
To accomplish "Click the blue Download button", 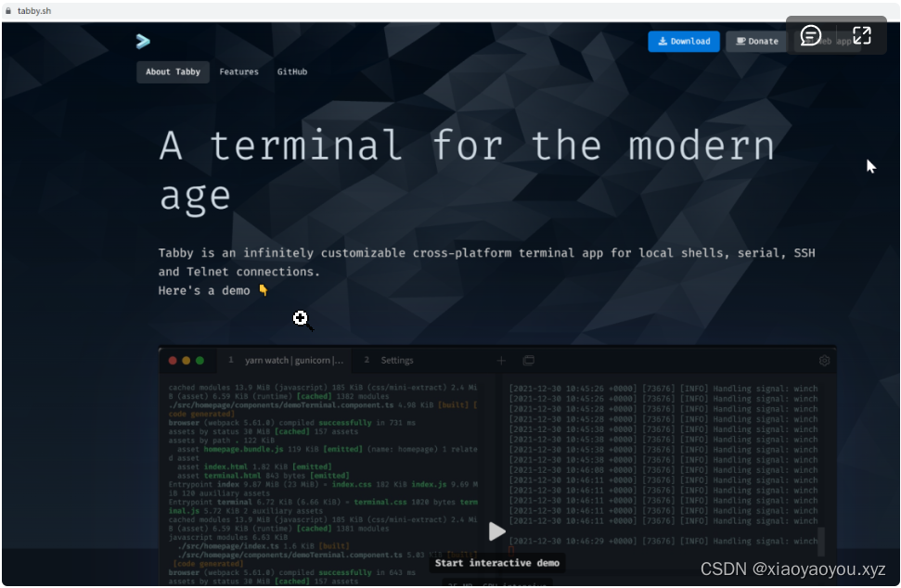I will point(684,42).
